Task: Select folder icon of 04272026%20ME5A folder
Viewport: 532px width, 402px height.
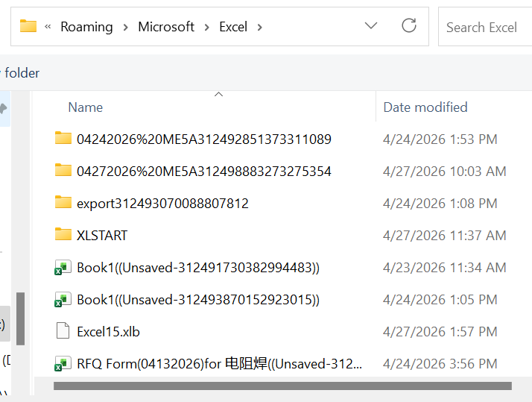Action: [x=63, y=170]
